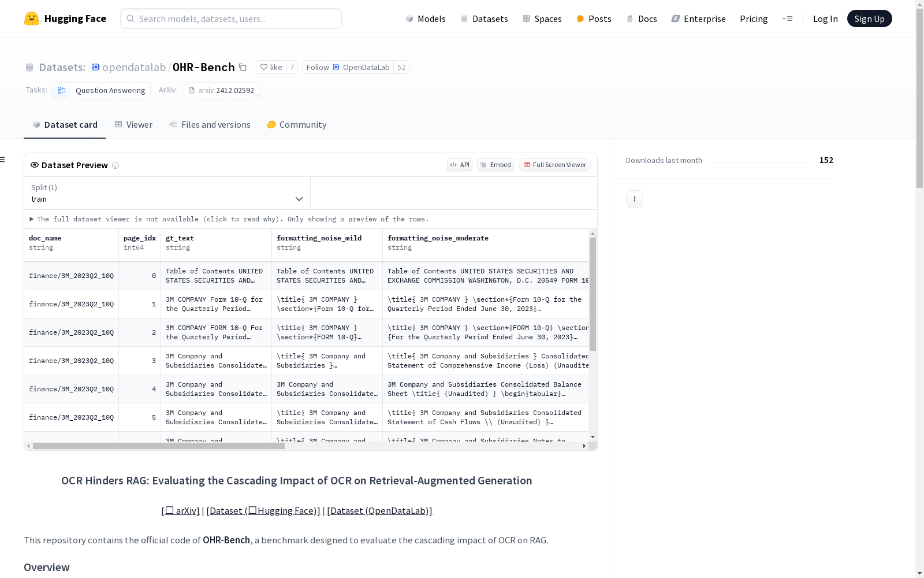The image size is (924, 578).
Task: Click the Dataset Preview info icon
Action: click(115, 165)
